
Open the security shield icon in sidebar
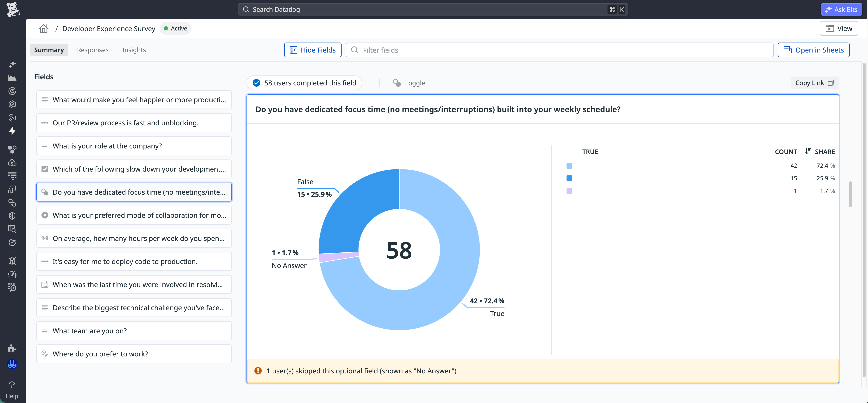point(12,216)
